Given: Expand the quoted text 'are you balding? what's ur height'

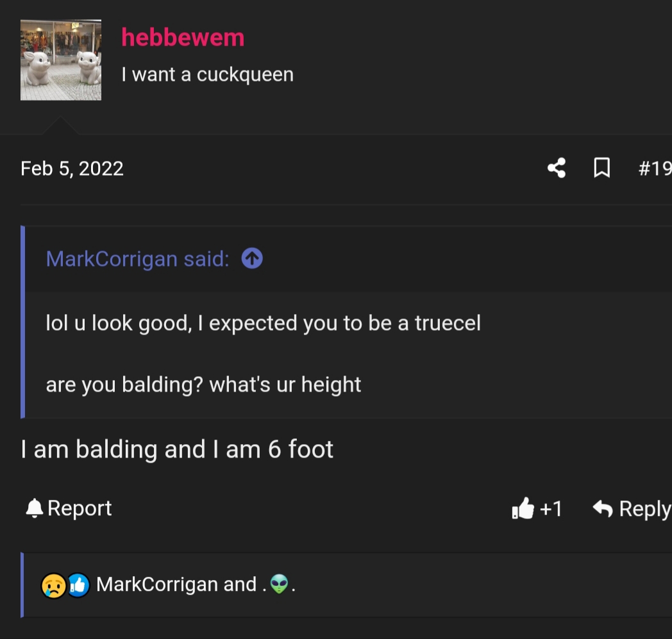Looking at the screenshot, I should tap(203, 384).
